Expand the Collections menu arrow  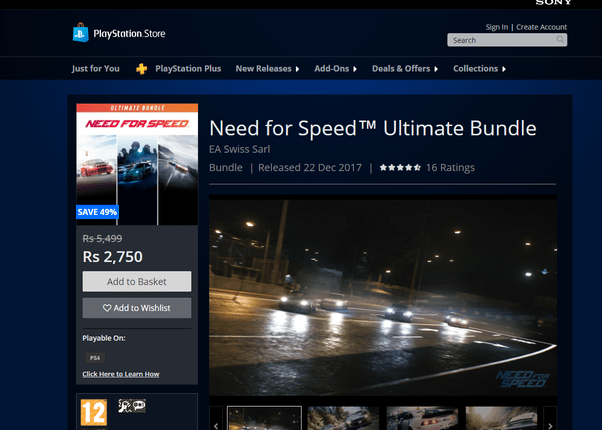point(504,69)
